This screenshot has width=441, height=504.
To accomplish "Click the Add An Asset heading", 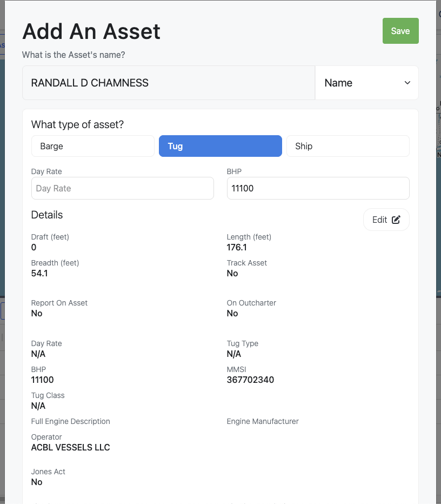I will point(91,31).
